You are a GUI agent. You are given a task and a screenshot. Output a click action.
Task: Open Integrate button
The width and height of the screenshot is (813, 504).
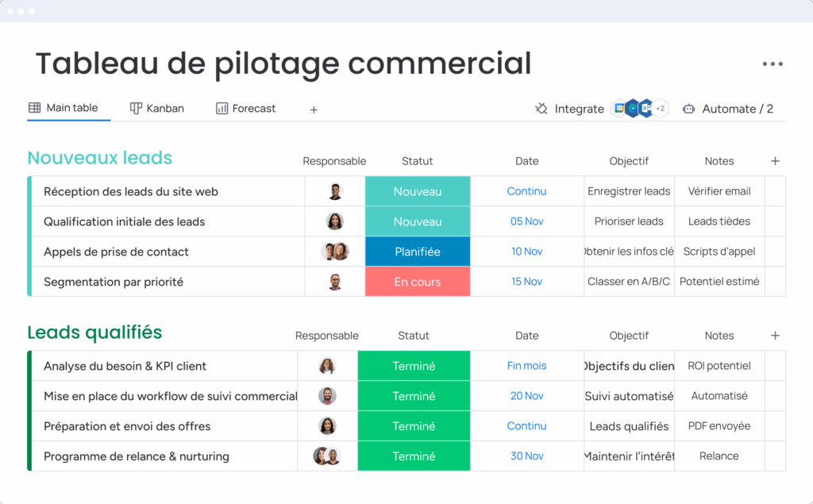tap(569, 109)
